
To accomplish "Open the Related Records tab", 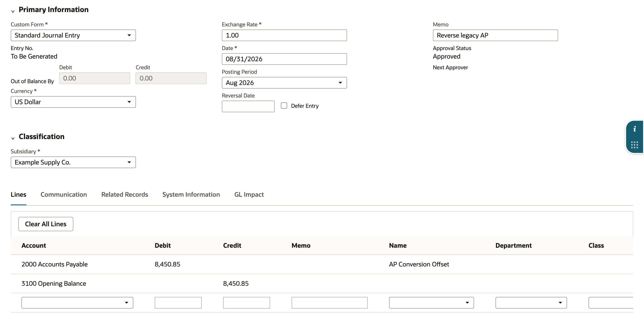I will (125, 195).
